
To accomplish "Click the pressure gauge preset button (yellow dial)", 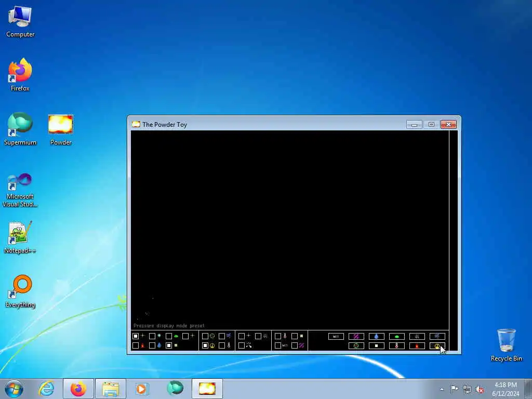I will point(437,345).
